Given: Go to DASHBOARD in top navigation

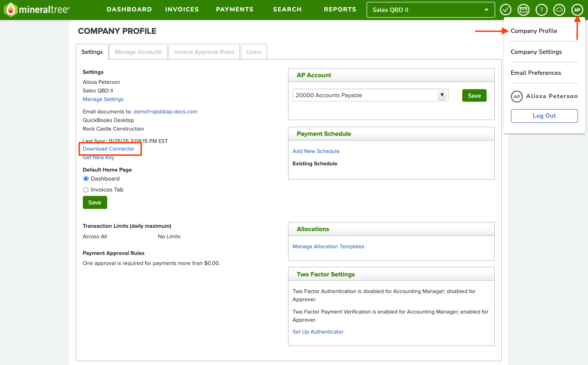Looking at the screenshot, I should [129, 10].
